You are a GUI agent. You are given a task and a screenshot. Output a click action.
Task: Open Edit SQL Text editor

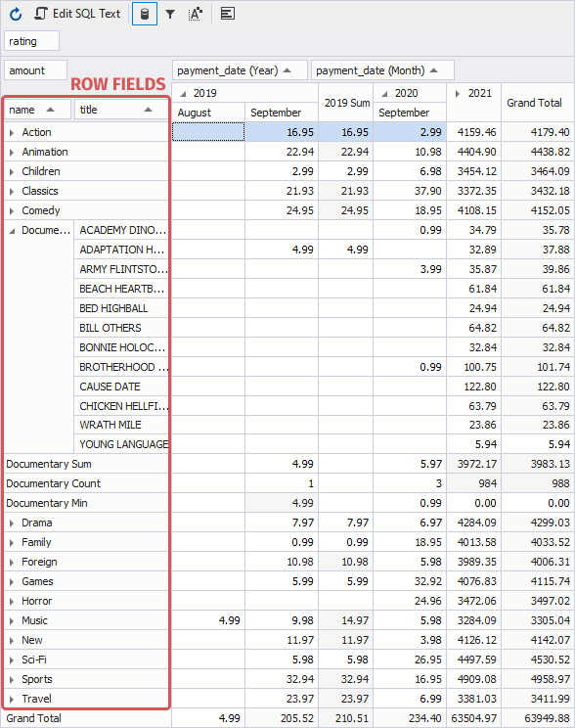(77, 14)
